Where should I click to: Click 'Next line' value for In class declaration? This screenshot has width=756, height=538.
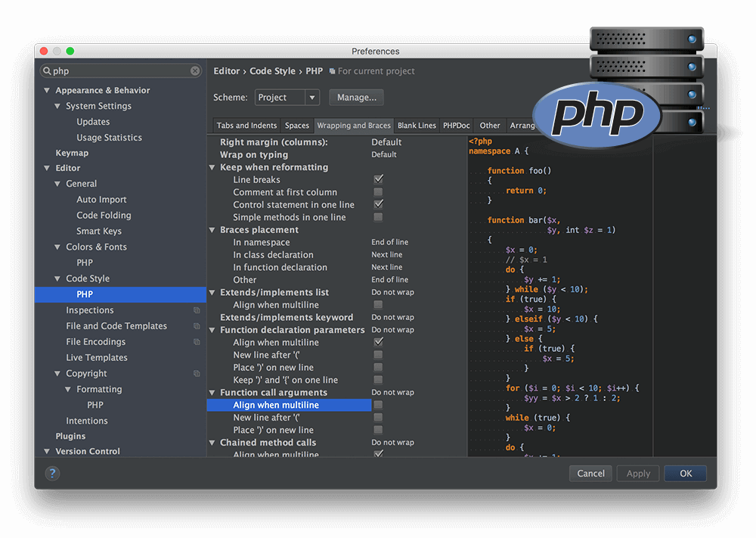point(386,255)
